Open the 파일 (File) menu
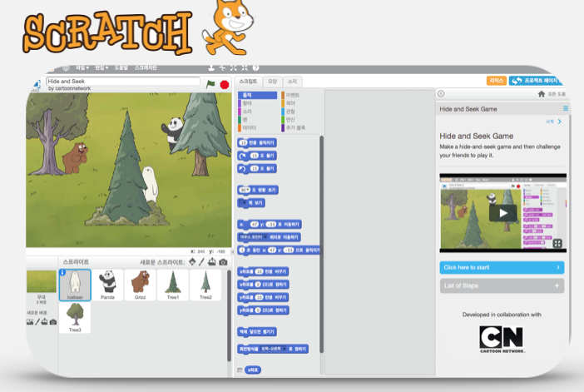The image size is (584, 392). coord(82,67)
